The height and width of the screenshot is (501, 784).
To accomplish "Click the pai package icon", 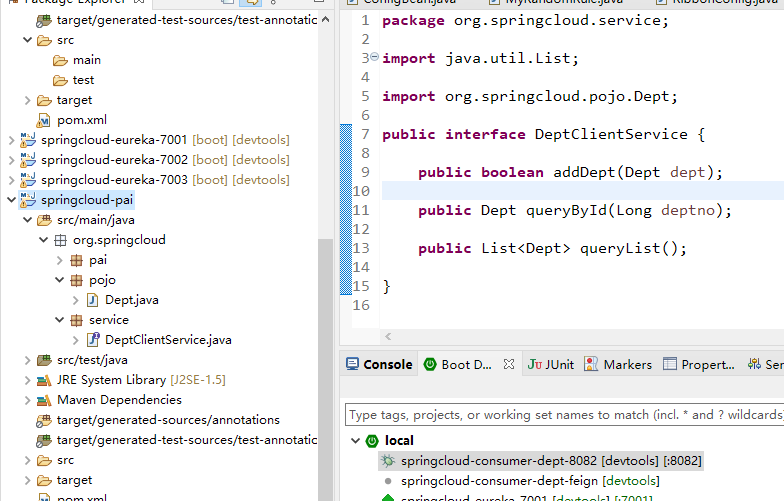I will (x=76, y=260).
